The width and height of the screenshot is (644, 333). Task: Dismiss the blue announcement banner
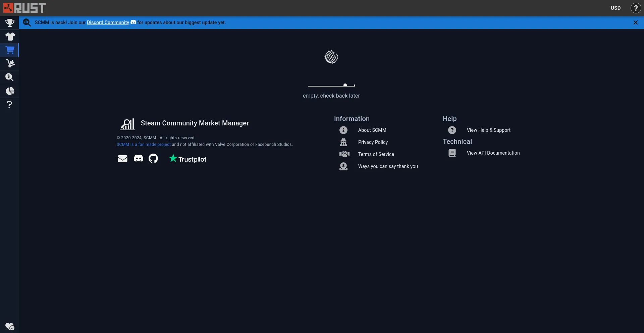click(635, 22)
